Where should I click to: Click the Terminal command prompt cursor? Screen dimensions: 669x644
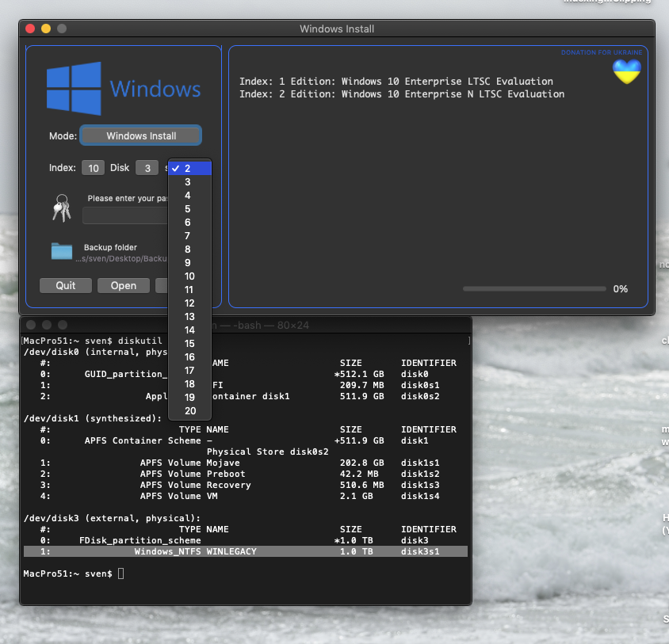[x=121, y=574]
